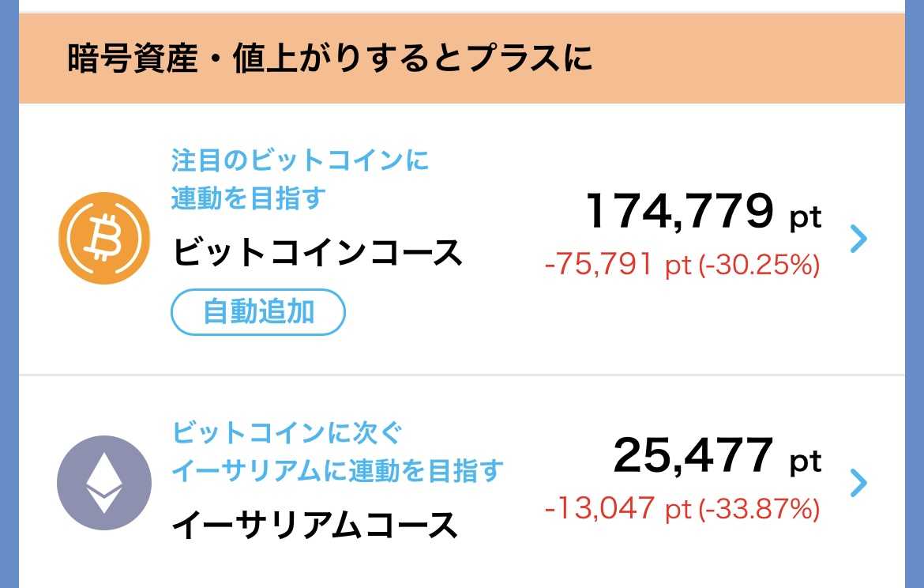This screenshot has width=924, height=588.
Task: Select the ビットコインコース title
Action: pos(317,253)
